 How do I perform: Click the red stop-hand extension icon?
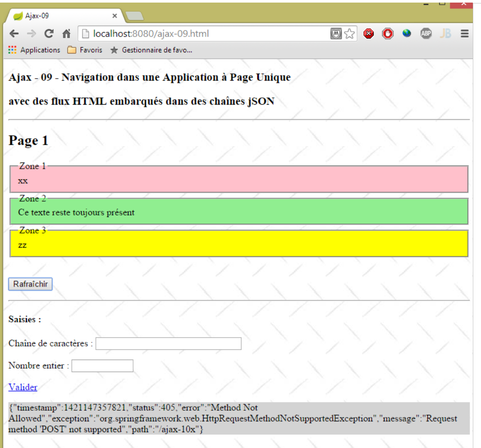[x=388, y=33]
